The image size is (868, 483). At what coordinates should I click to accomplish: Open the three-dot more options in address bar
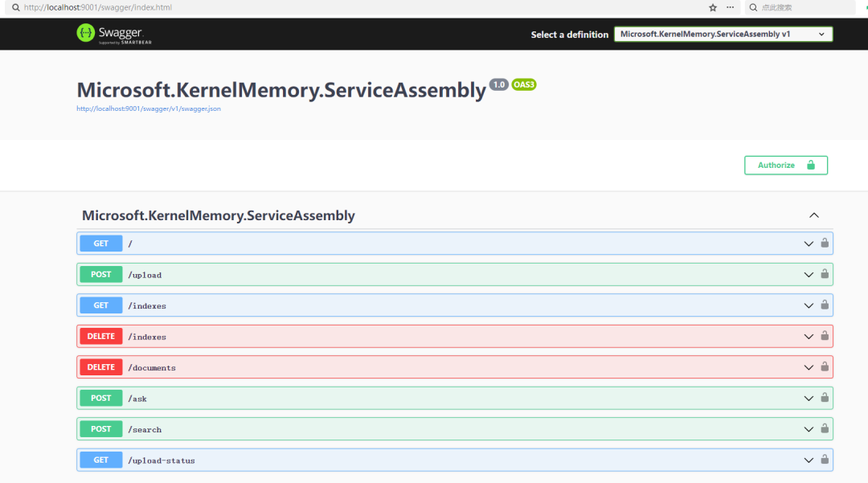[x=730, y=7]
